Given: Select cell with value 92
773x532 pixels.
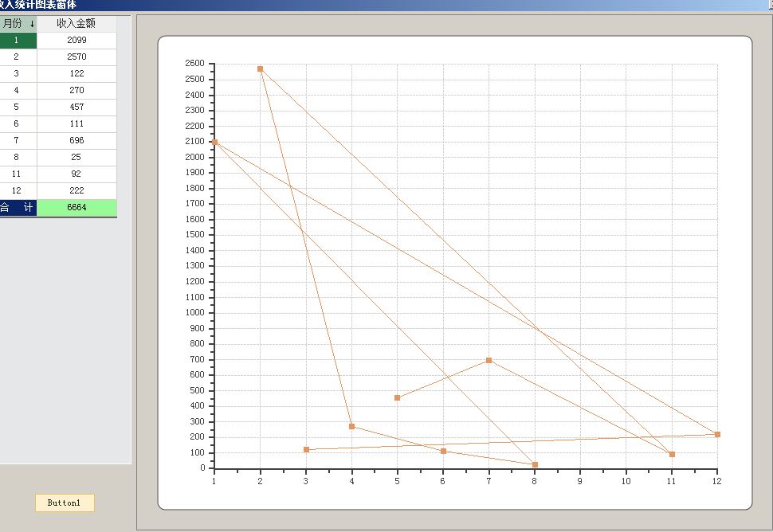Looking at the screenshot, I should point(77,174).
